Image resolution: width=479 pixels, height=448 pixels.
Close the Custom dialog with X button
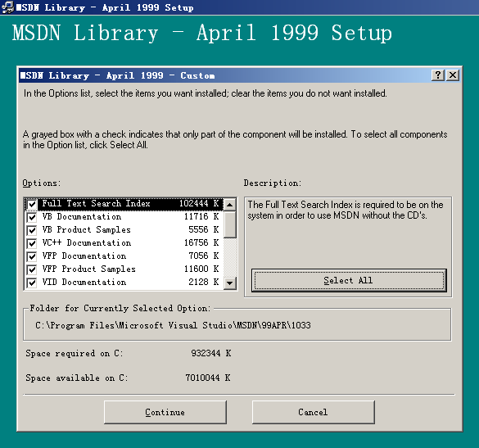[x=453, y=75]
